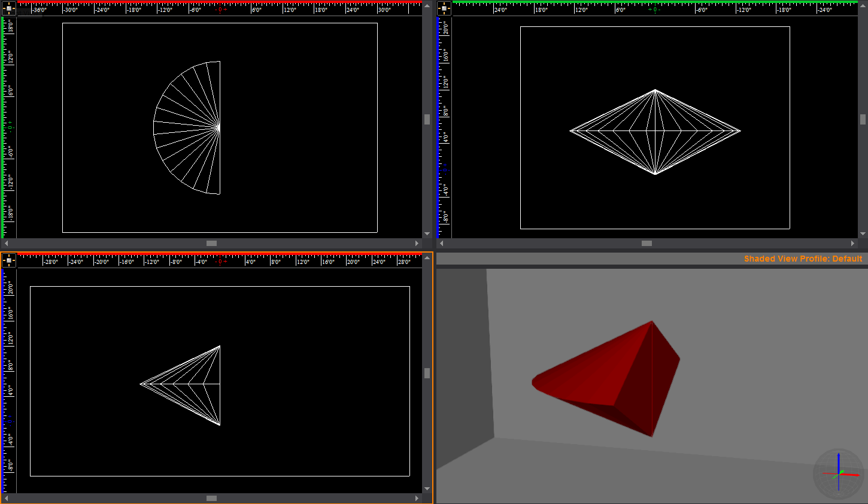
Task: Click the top-right viewport's ruler origin icon
Action: [444, 8]
